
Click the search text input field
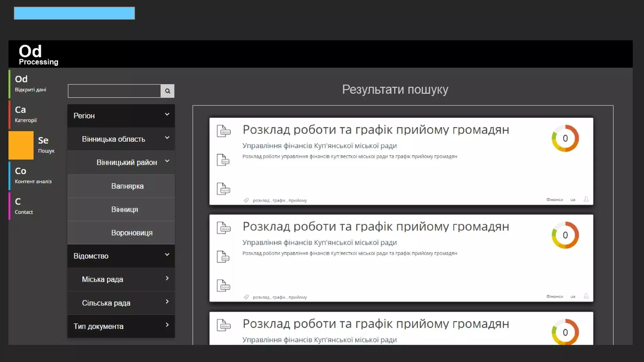tap(114, 91)
